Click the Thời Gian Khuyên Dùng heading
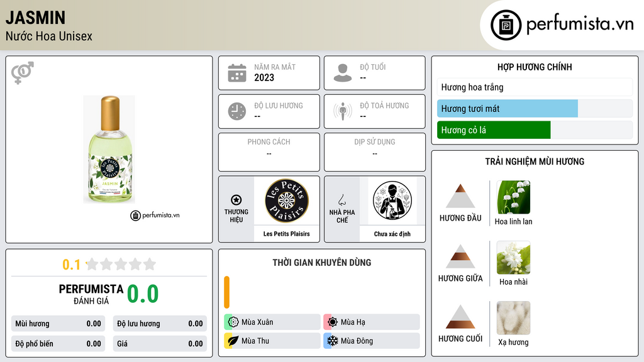The height and width of the screenshot is (362, 644). [322, 263]
